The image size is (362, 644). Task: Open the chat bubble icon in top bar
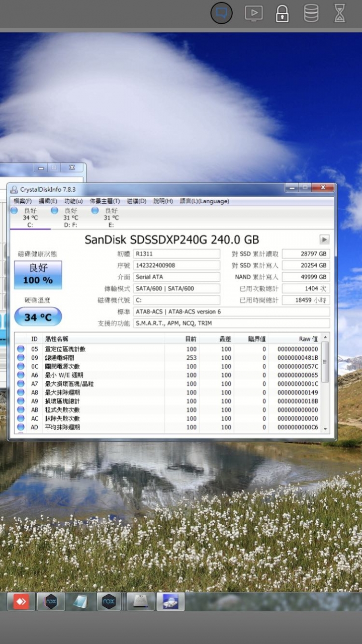tap(221, 13)
